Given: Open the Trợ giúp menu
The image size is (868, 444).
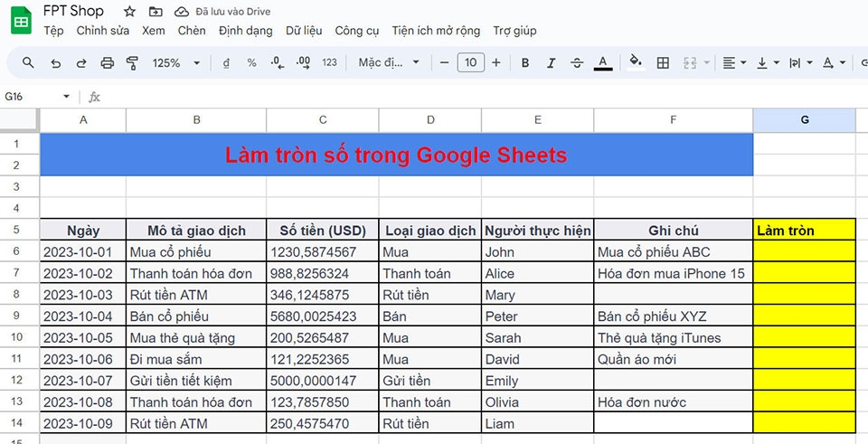Looking at the screenshot, I should [x=514, y=31].
